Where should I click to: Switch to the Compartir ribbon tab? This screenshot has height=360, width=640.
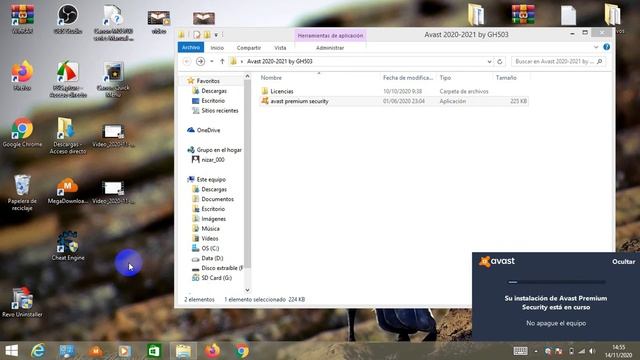pos(249,48)
